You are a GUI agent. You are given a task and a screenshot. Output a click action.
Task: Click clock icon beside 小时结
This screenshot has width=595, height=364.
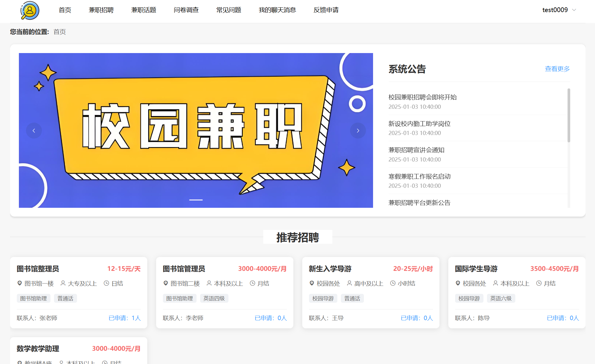point(393,283)
